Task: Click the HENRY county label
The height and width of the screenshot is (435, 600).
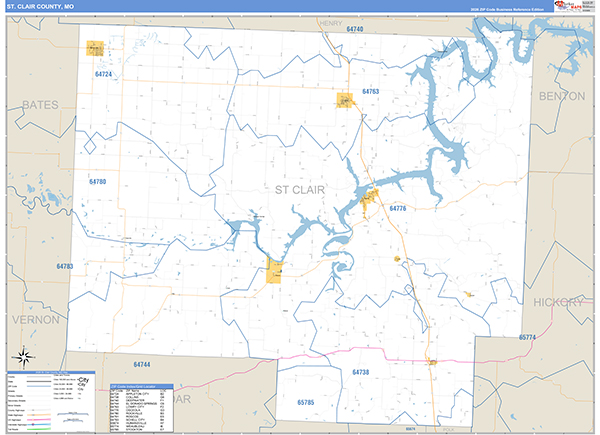Action: (x=330, y=23)
